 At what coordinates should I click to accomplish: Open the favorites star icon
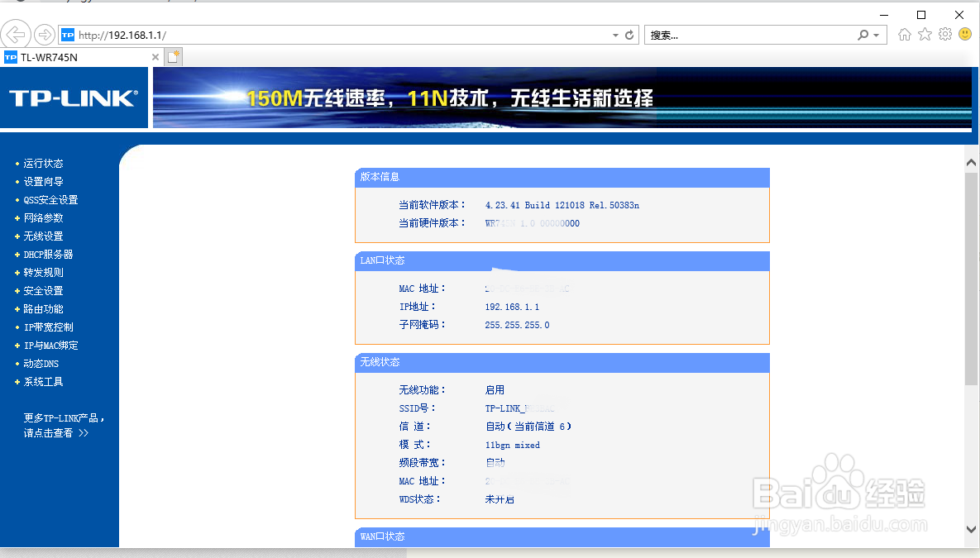[x=924, y=34]
